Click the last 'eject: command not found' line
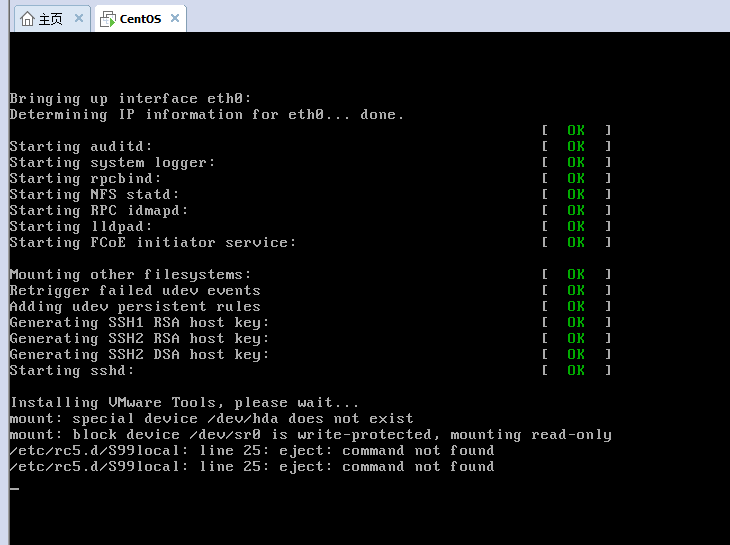The image size is (730, 545). point(252,467)
